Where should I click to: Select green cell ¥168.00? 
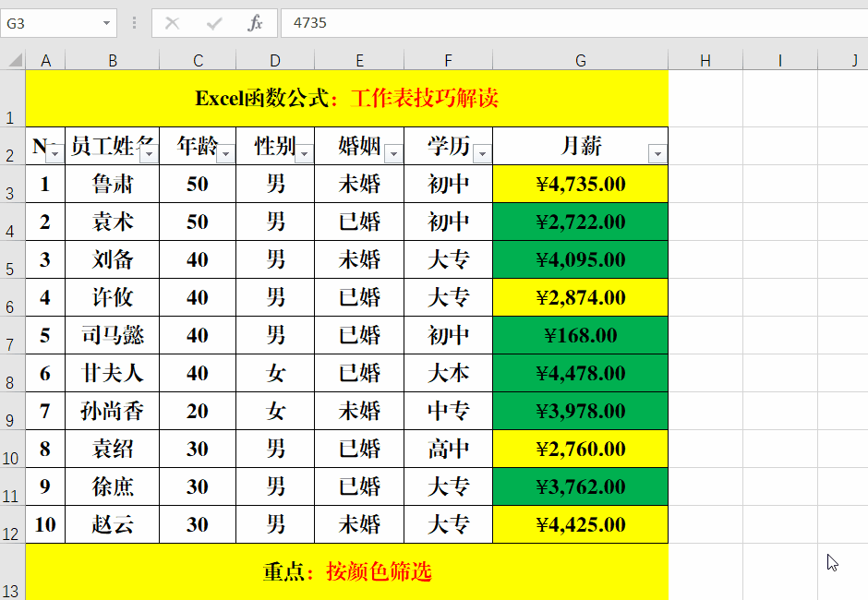pos(580,335)
